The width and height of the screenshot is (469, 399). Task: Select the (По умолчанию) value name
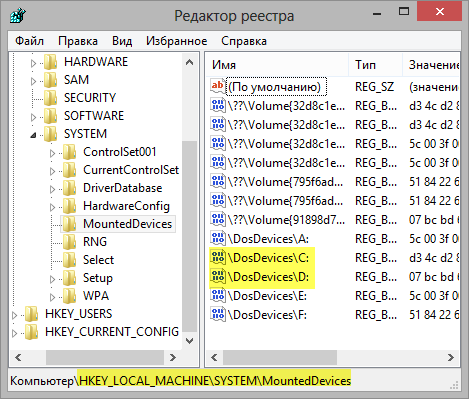click(x=276, y=87)
